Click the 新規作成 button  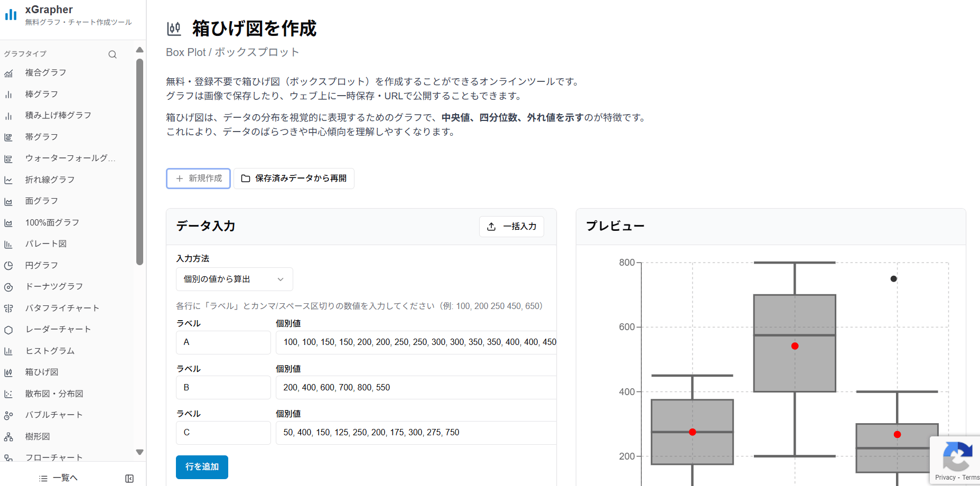click(198, 179)
